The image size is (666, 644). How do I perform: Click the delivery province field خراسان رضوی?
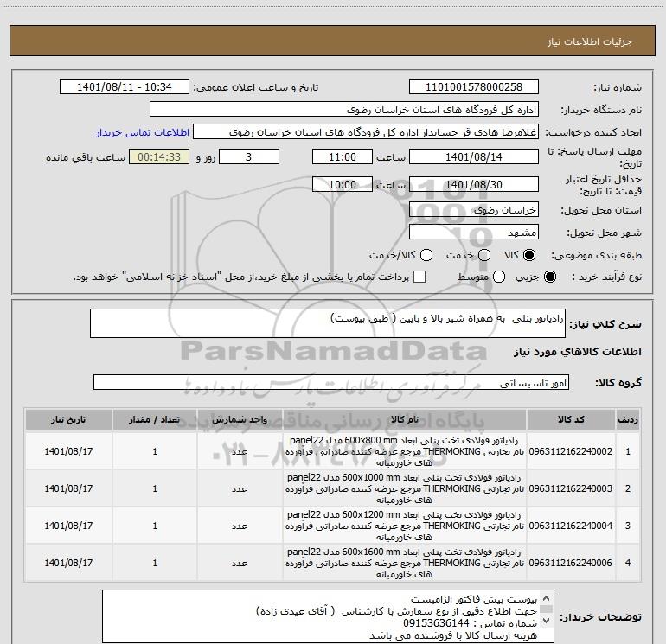click(474, 209)
